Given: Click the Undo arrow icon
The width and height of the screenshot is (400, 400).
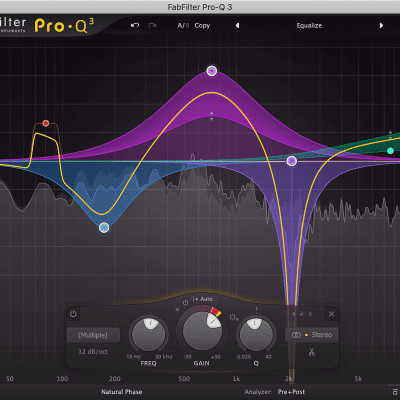Looking at the screenshot, I should [x=135, y=25].
